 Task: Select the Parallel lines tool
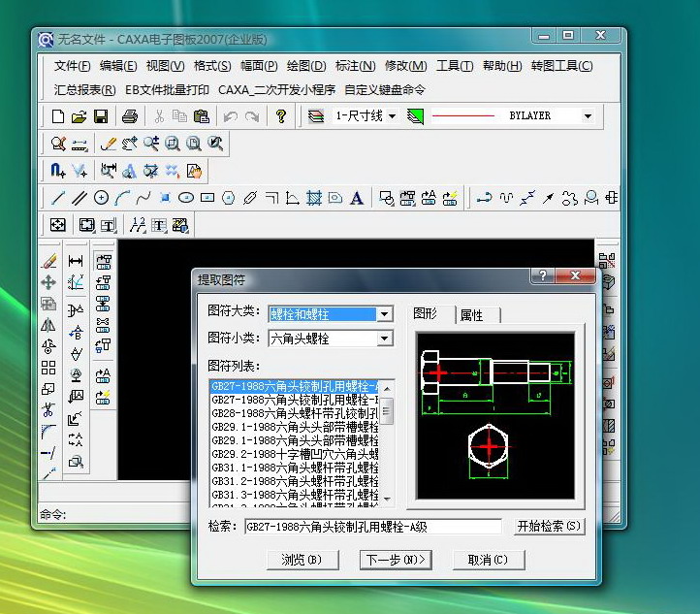[x=80, y=198]
